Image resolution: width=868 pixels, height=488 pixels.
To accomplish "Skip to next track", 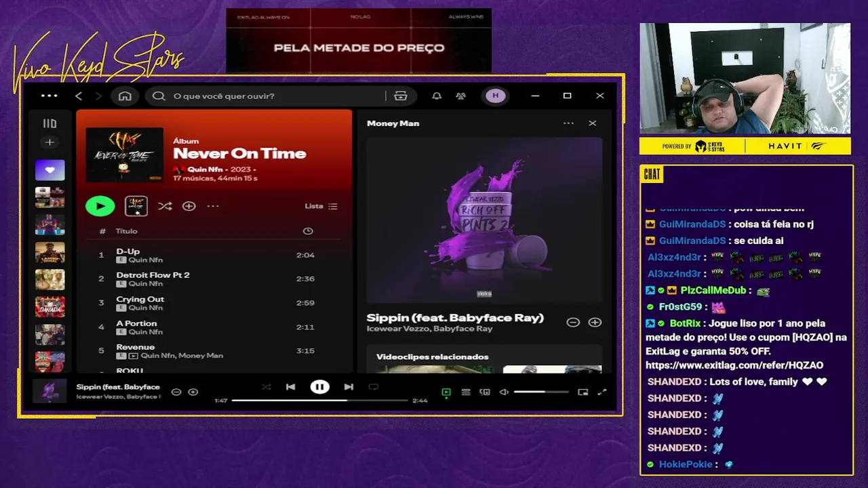I will (349, 387).
